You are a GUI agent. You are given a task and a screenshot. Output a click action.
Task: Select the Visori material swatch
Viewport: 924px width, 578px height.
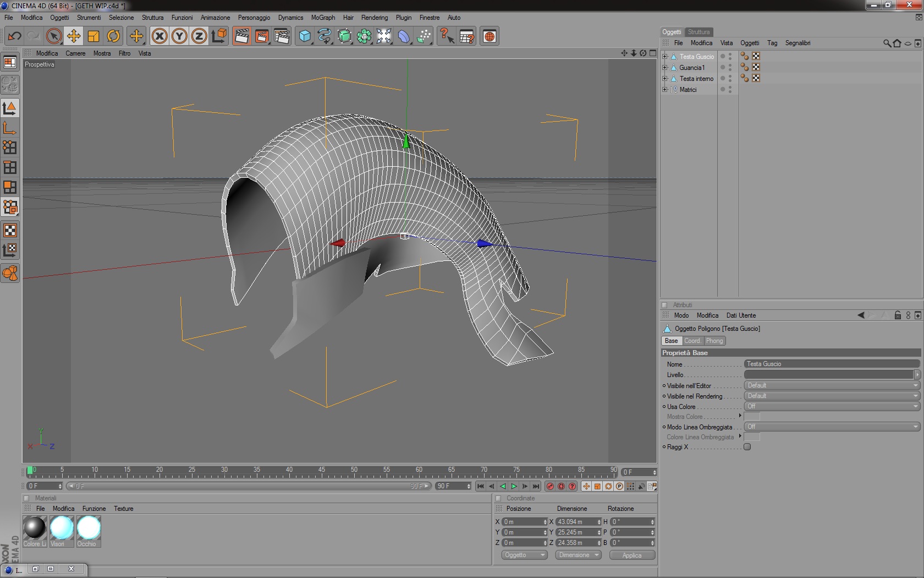pyautogui.click(x=62, y=528)
